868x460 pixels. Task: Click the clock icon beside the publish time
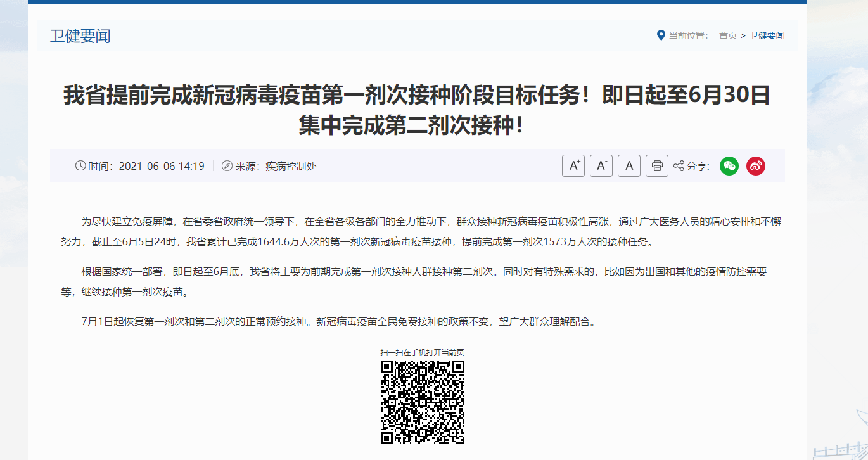coord(80,166)
